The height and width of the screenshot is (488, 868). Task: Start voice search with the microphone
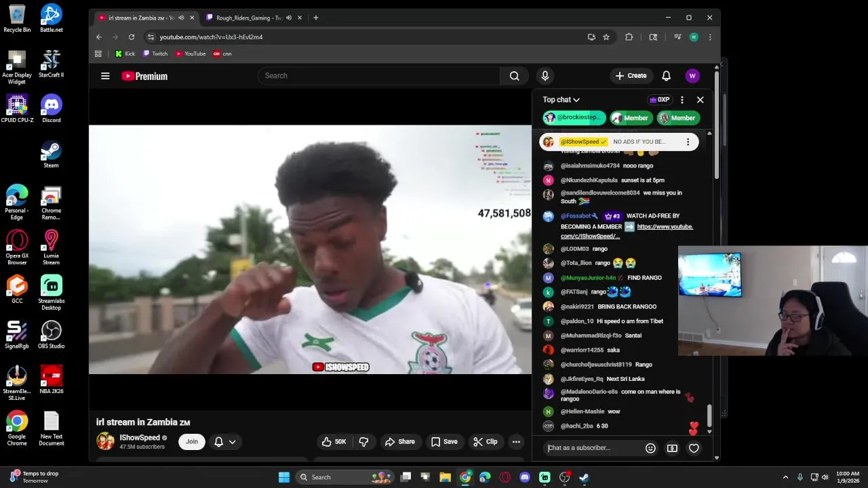coord(545,76)
